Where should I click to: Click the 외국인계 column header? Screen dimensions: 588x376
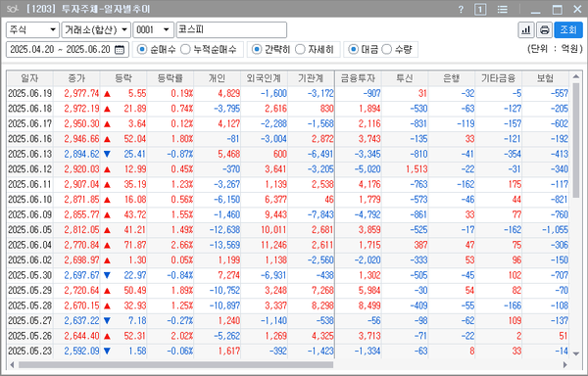(x=265, y=78)
